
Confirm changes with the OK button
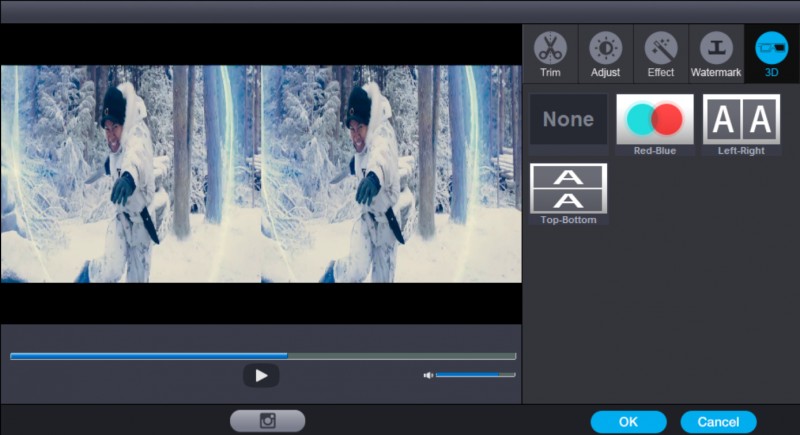click(x=628, y=422)
